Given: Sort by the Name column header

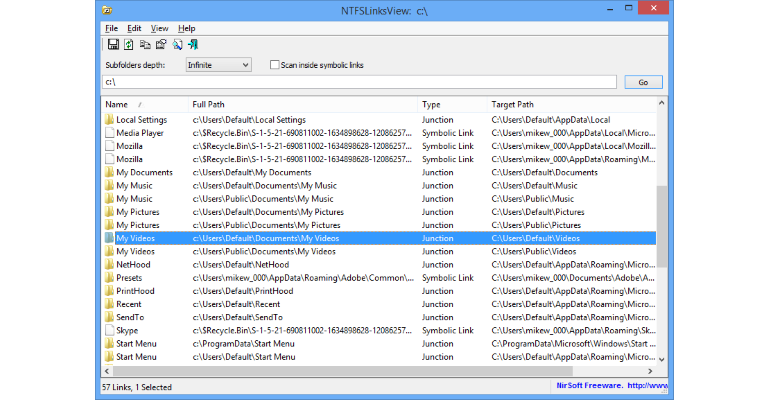Looking at the screenshot, I should click(145, 105).
